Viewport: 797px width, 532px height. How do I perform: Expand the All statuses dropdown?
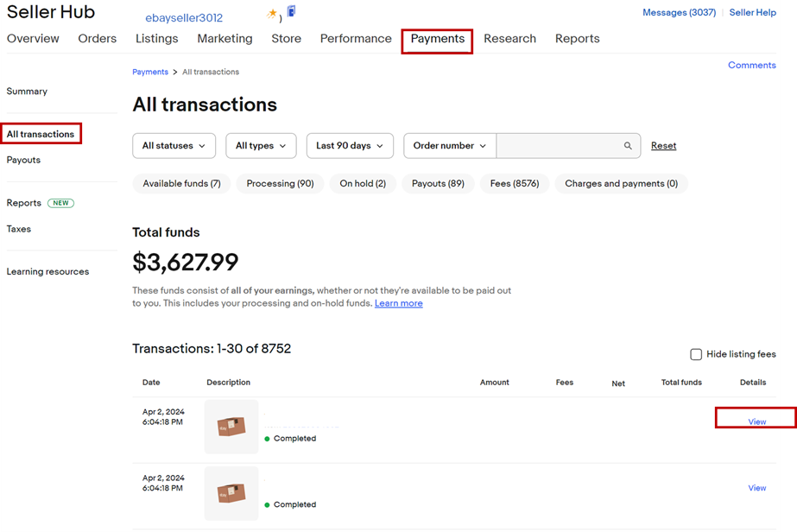click(x=174, y=146)
